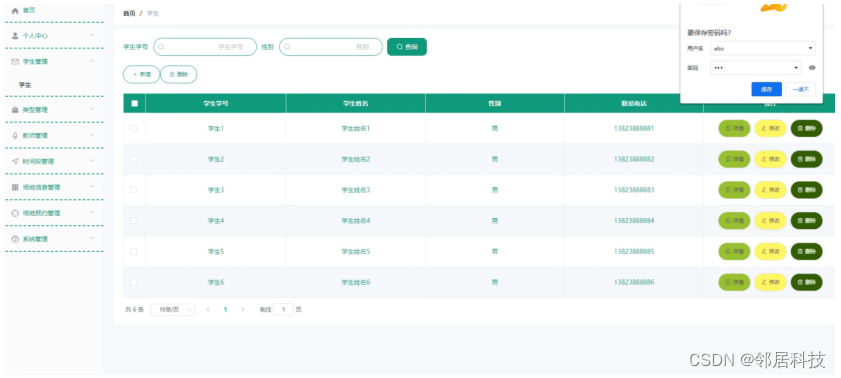Focus the 性别 search input
Image resolution: width=841 pixels, height=378 pixels.
coord(331,47)
